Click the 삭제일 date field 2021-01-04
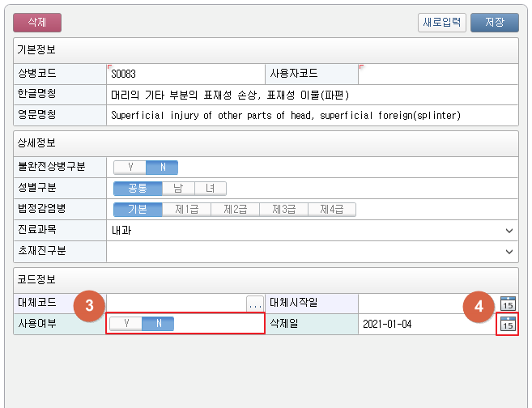 coord(425,325)
